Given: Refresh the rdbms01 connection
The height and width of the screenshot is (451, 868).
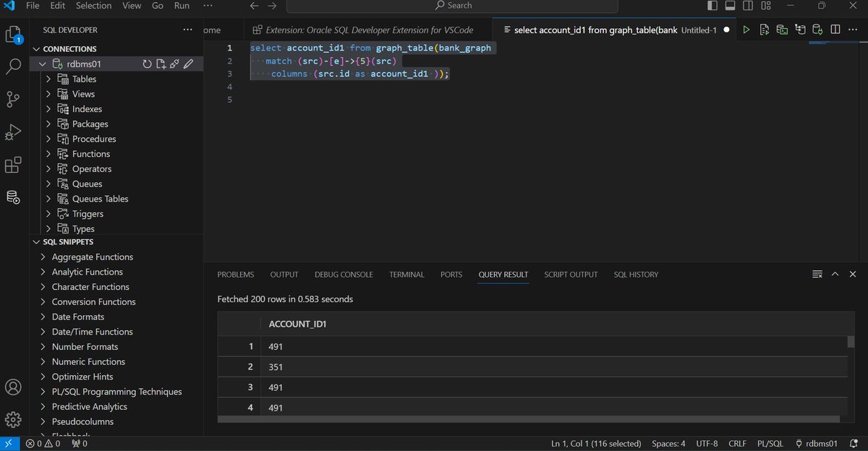Looking at the screenshot, I should pyautogui.click(x=147, y=64).
